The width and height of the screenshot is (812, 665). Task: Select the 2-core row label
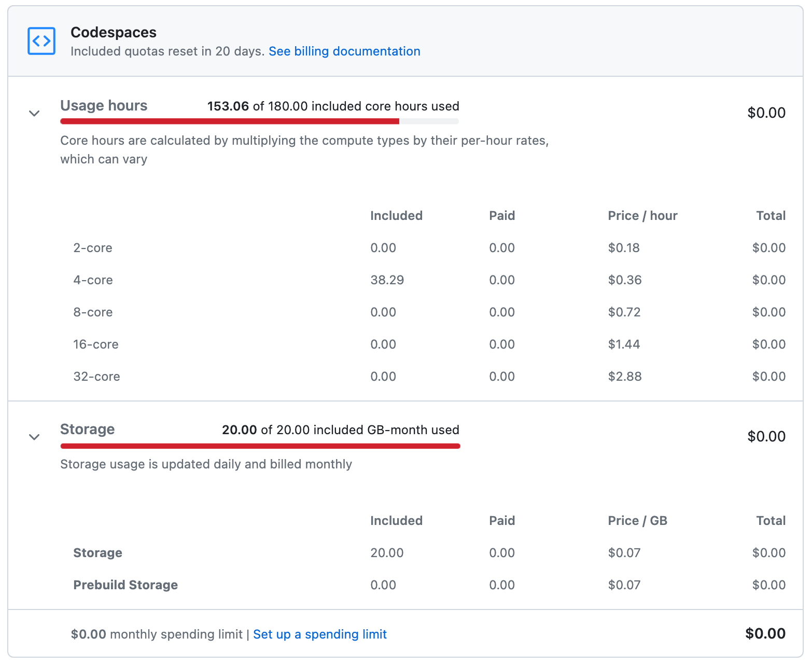93,248
